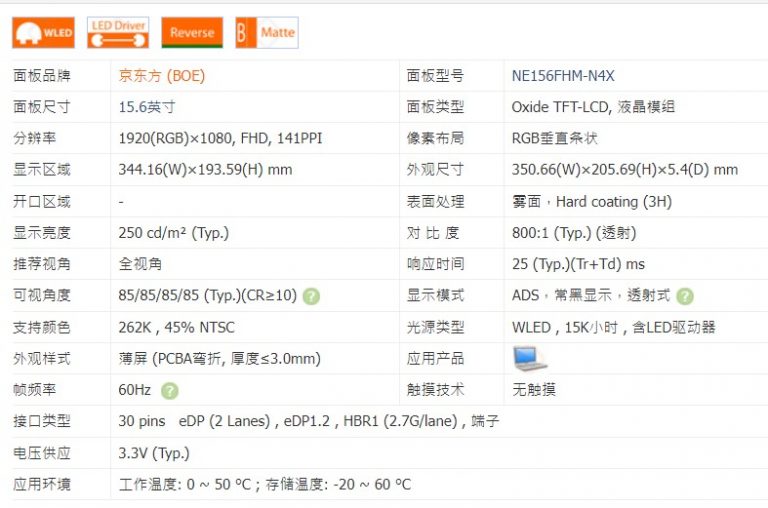Open help icon beside 60Hz frame rate
This screenshot has width=768, height=508.
169,391
